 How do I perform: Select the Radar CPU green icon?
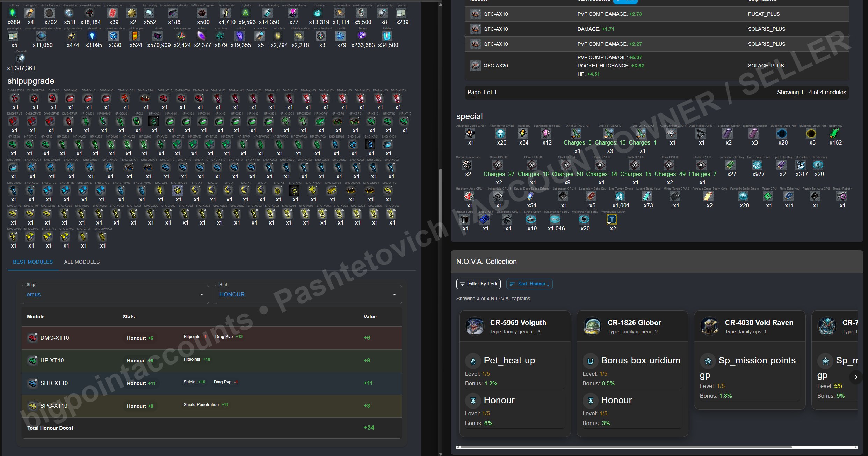[768, 196]
